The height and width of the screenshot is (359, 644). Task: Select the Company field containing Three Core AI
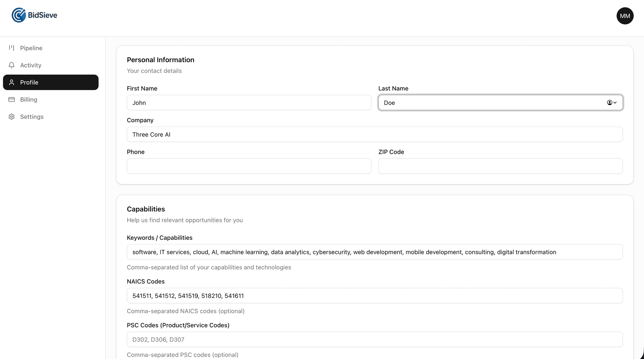(x=375, y=134)
